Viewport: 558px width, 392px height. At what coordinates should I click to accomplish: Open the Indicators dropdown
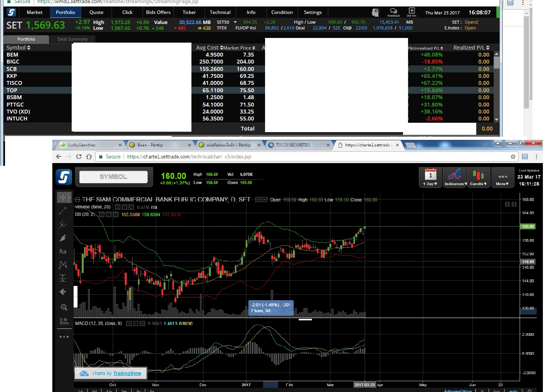(x=455, y=177)
